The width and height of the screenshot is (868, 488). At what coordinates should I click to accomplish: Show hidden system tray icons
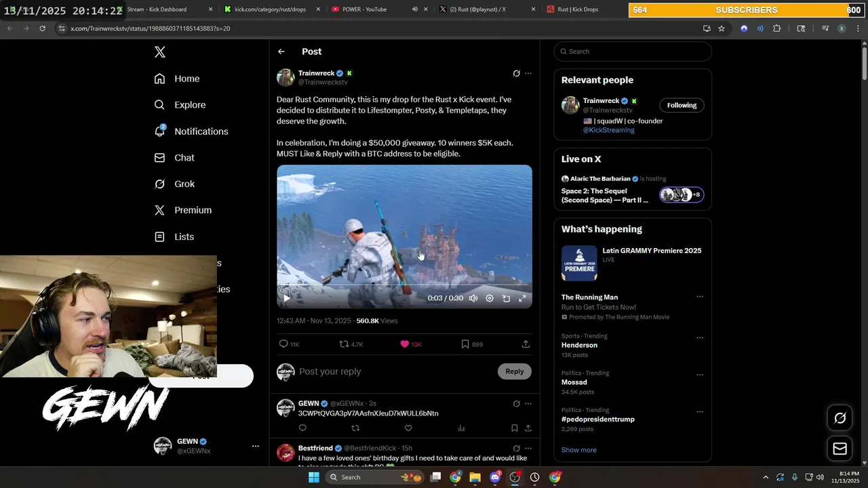tap(766, 477)
